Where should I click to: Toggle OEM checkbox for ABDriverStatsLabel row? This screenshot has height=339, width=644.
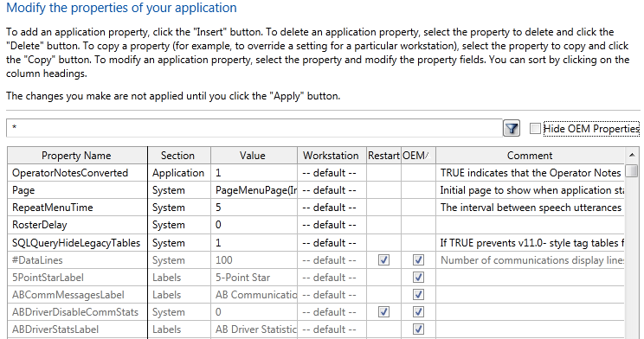click(418, 329)
